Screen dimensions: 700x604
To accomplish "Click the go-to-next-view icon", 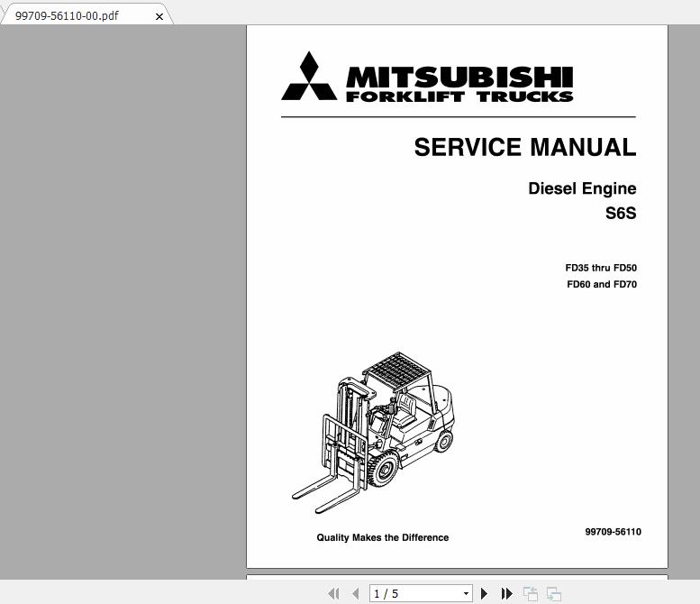I will point(553,594).
